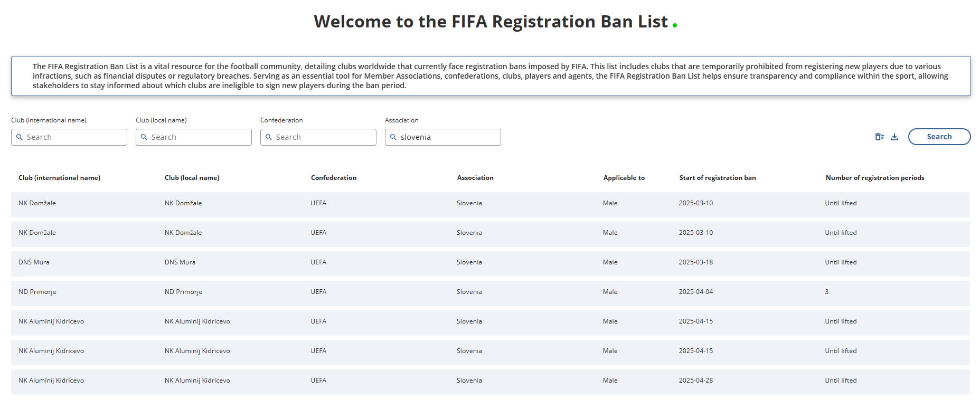Click the Applicable to column header
The image size is (980, 409).
coord(624,178)
